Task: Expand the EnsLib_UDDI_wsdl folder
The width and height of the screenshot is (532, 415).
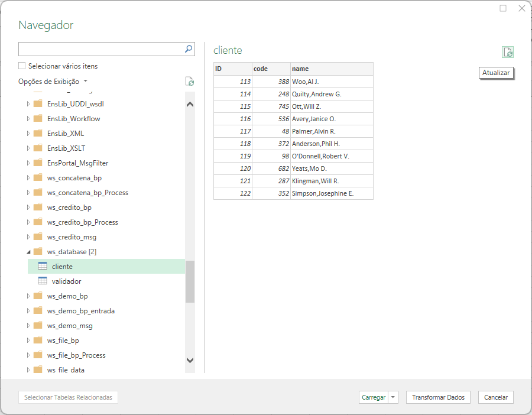Action: click(28, 103)
